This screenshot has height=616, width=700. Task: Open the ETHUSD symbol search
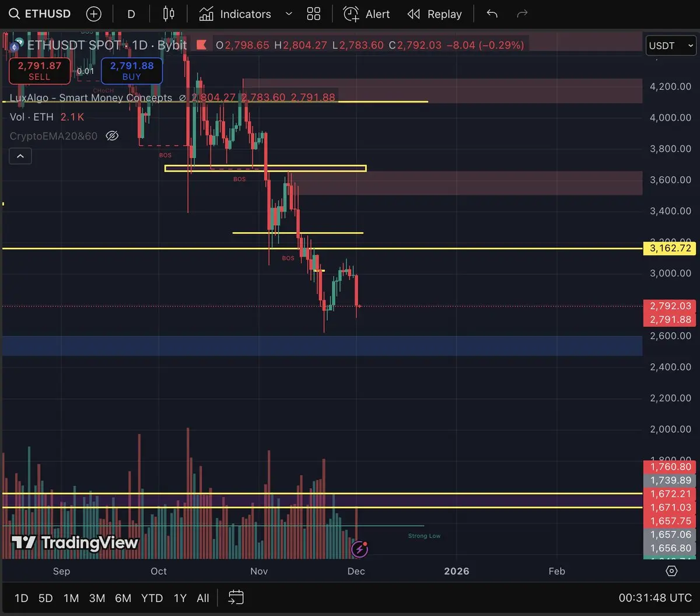tap(40, 14)
